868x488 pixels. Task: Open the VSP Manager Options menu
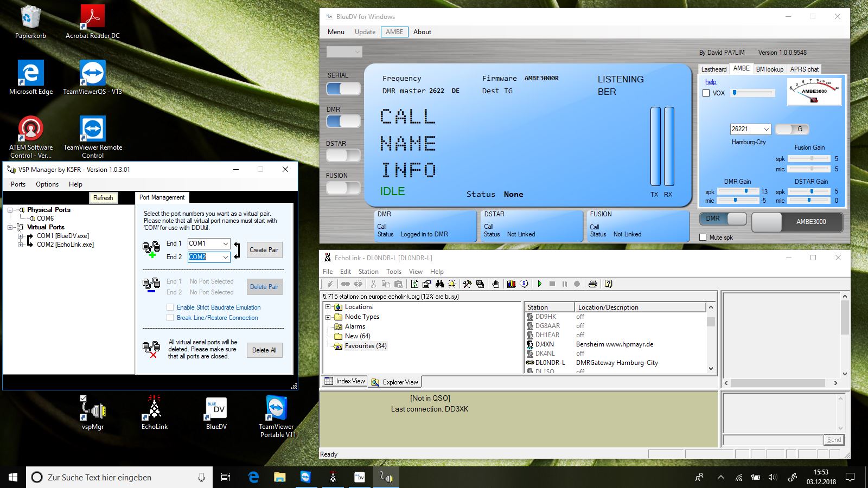point(47,184)
